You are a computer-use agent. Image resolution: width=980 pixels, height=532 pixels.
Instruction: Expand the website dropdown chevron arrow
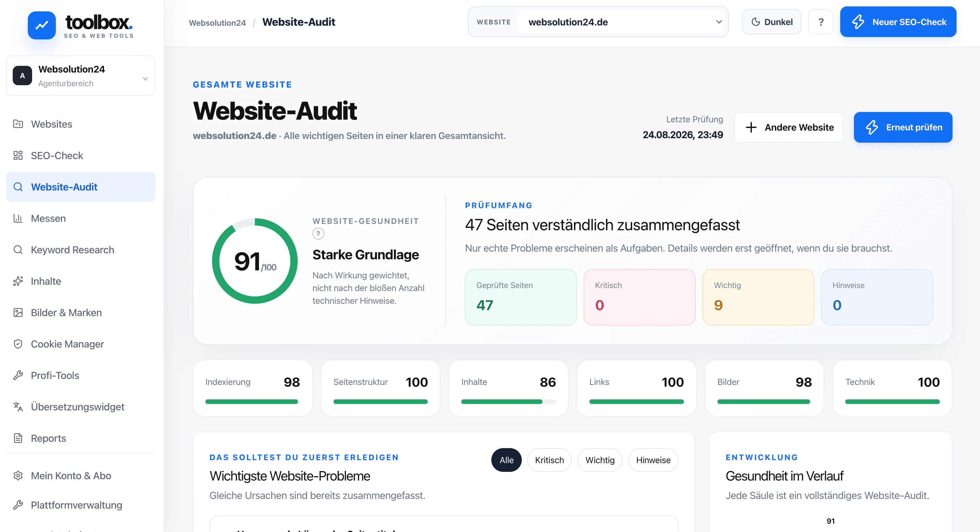tap(719, 22)
